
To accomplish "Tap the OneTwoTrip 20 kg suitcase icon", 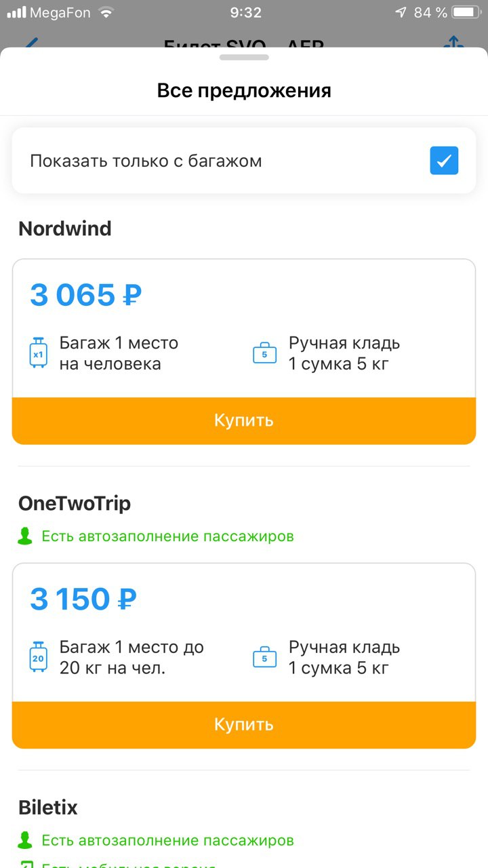I will pyautogui.click(x=39, y=657).
